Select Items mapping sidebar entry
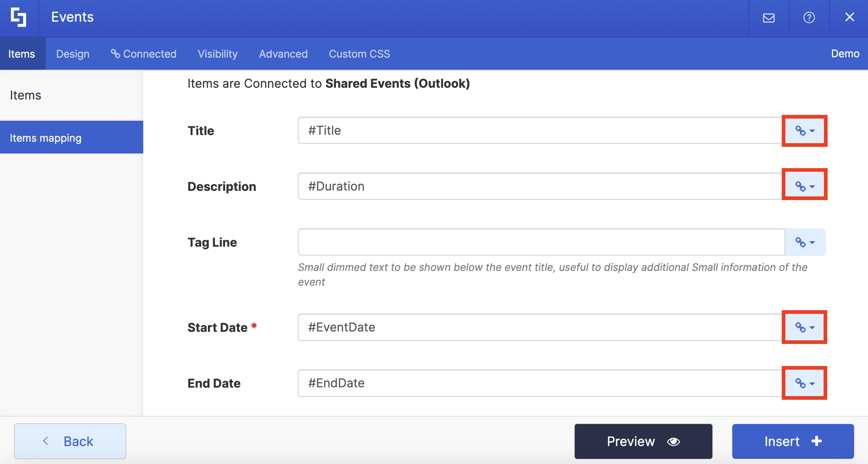The width and height of the screenshot is (868, 464). (x=46, y=138)
